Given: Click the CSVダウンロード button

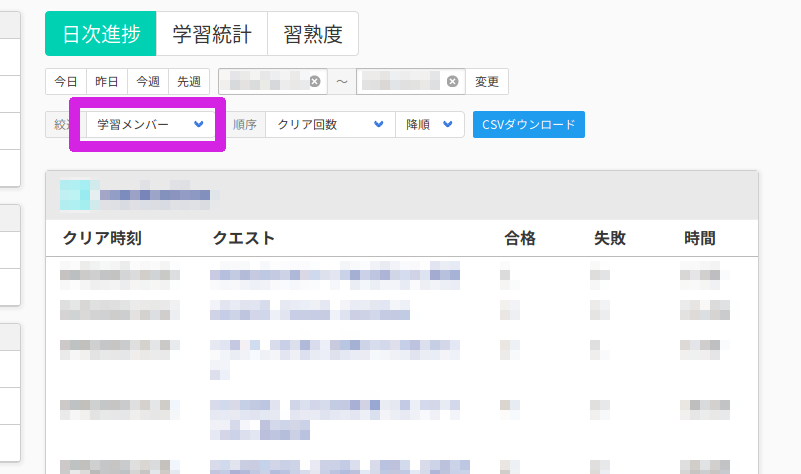Looking at the screenshot, I should (x=529, y=125).
